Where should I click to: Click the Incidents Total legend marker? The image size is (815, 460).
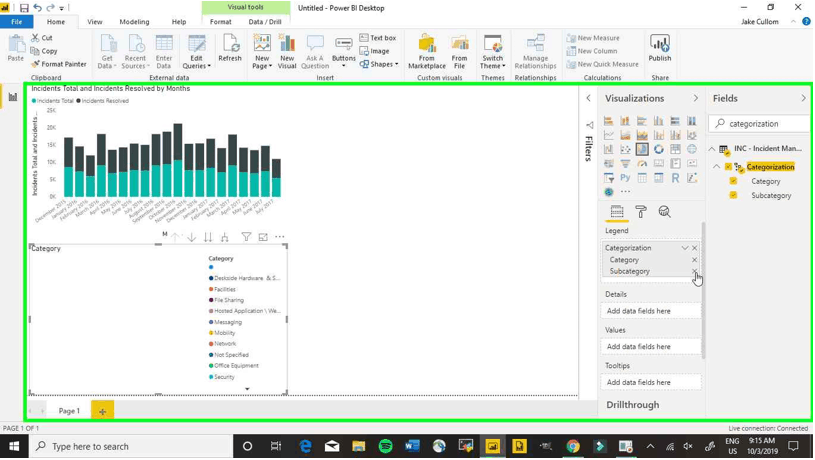click(34, 101)
